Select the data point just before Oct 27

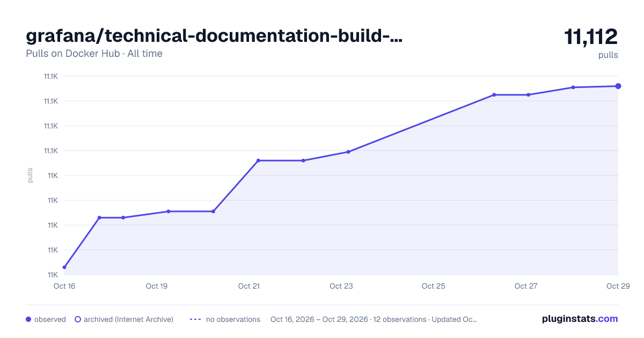coord(494,95)
